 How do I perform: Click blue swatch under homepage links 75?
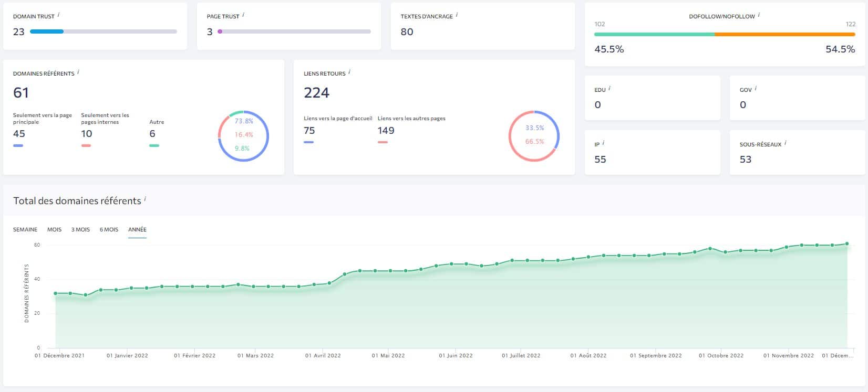(309, 142)
